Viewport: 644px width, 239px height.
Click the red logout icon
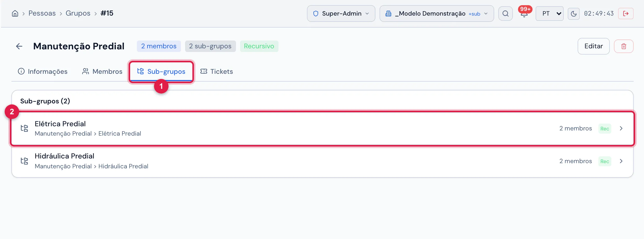point(626,14)
